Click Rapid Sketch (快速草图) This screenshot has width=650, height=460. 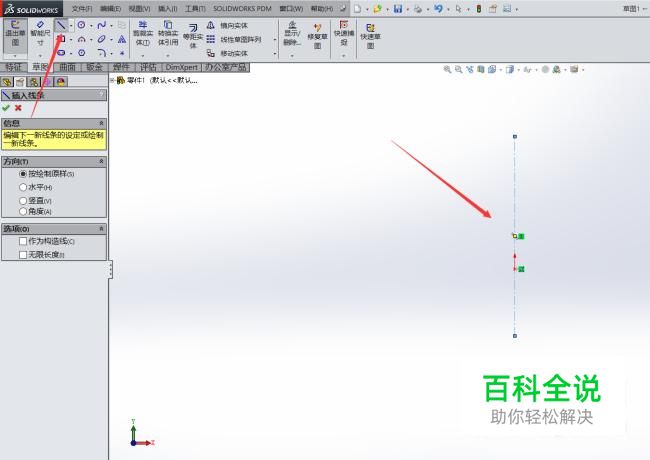pos(370,36)
